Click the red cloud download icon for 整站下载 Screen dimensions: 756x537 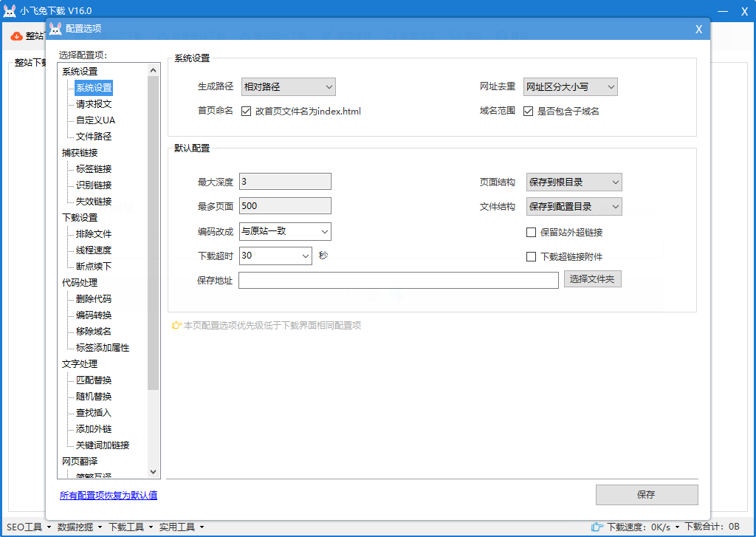pyautogui.click(x=17, y=36)
